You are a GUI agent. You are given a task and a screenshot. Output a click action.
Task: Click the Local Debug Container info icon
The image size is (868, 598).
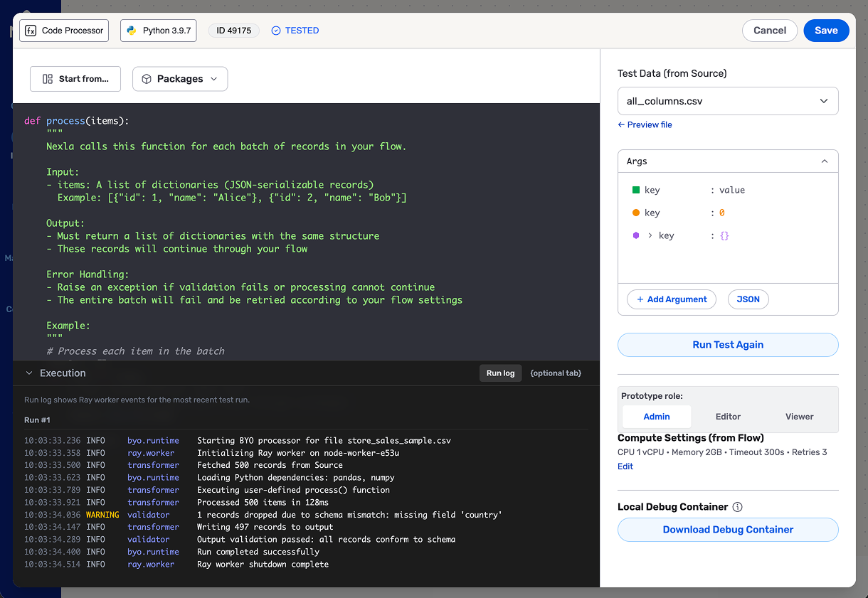click(x=737, y=507)
